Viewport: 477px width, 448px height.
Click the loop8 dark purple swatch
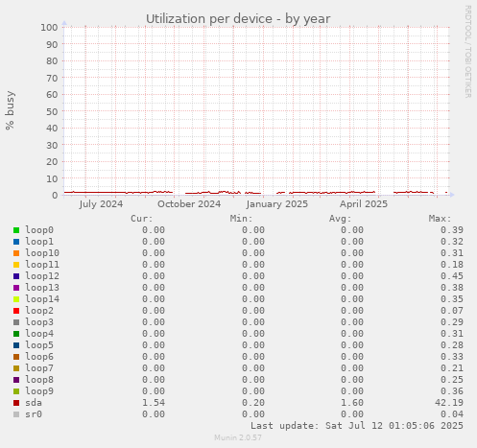(x=16, y=380)
